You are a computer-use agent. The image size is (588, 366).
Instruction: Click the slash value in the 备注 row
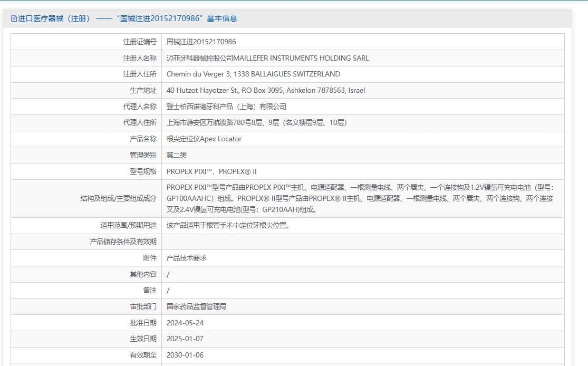click(x=168, y=290)
